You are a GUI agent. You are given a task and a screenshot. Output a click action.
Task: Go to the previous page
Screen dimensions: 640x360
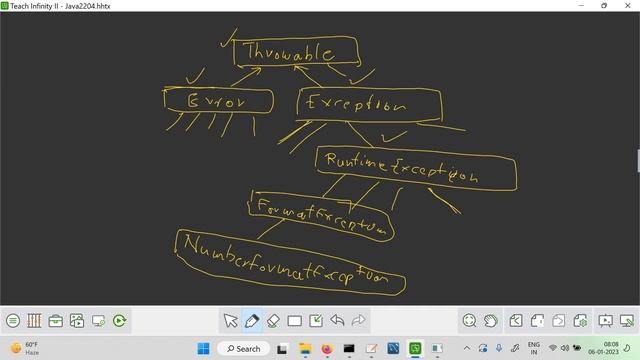click(516, 321)
